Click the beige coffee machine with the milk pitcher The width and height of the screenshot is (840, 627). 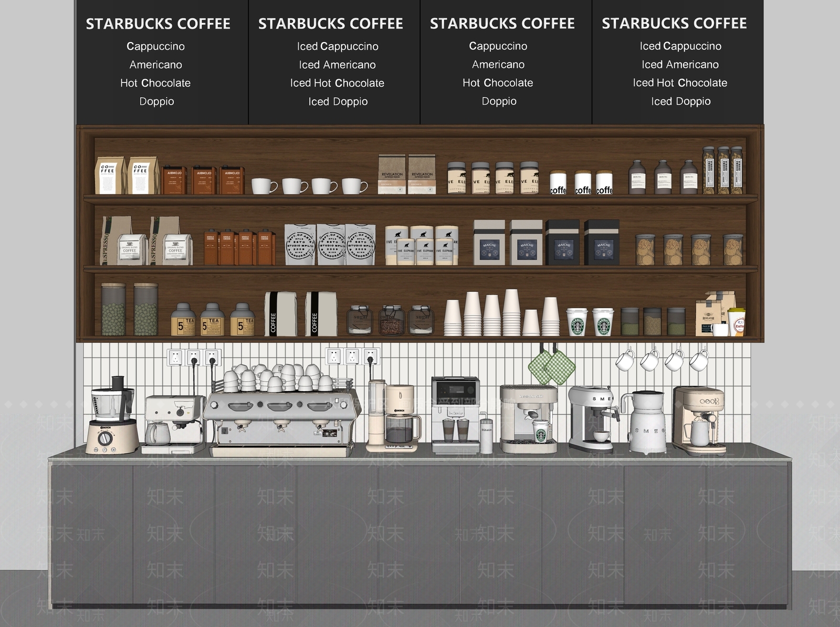pyautogui.click(x=699, y=420)
